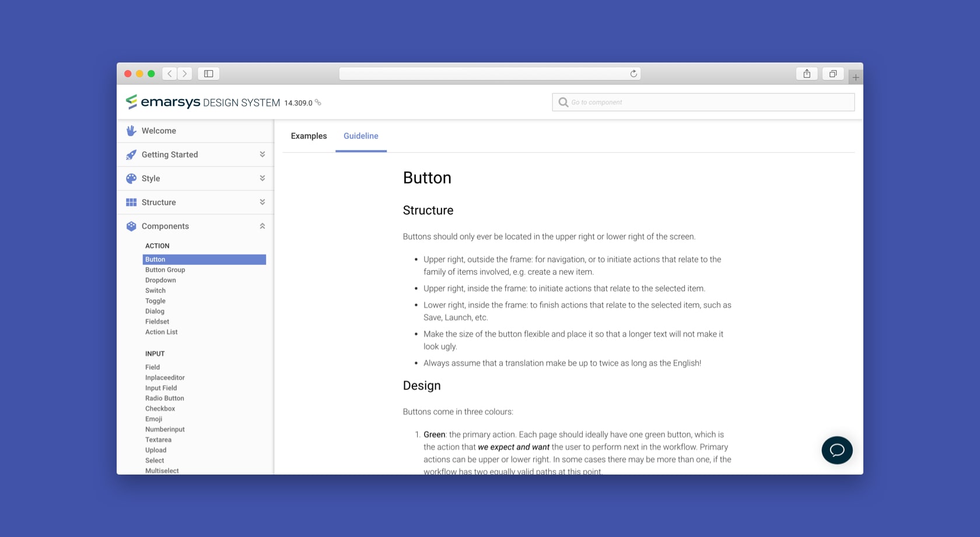Select the Guideline tab
The height and width of the screenshot is (537, 980).
pyautogui.click(x=360, y=136)
